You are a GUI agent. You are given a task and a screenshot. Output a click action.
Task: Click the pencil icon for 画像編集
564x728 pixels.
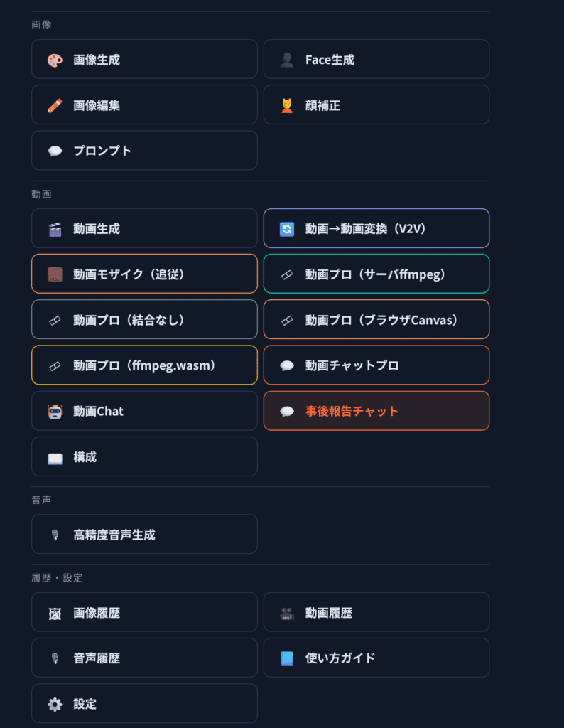tap(55, 105)
